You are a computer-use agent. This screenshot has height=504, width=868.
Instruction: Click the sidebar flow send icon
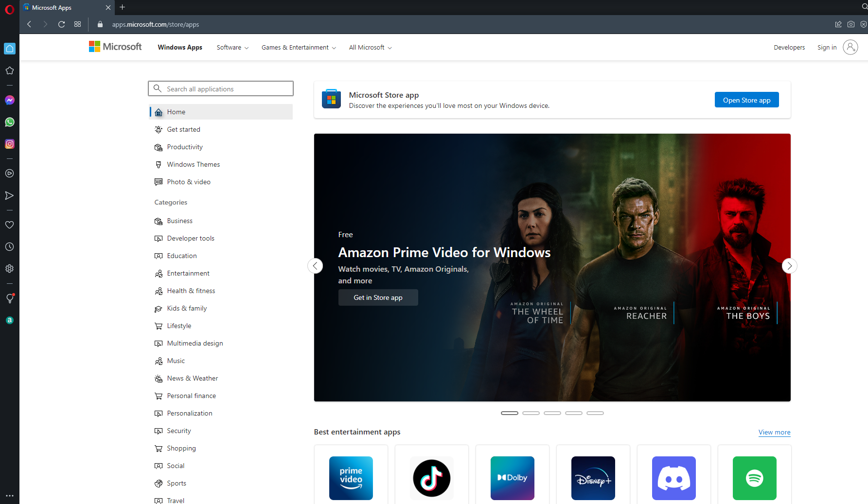pyautogui.click(x=10, y=195)
